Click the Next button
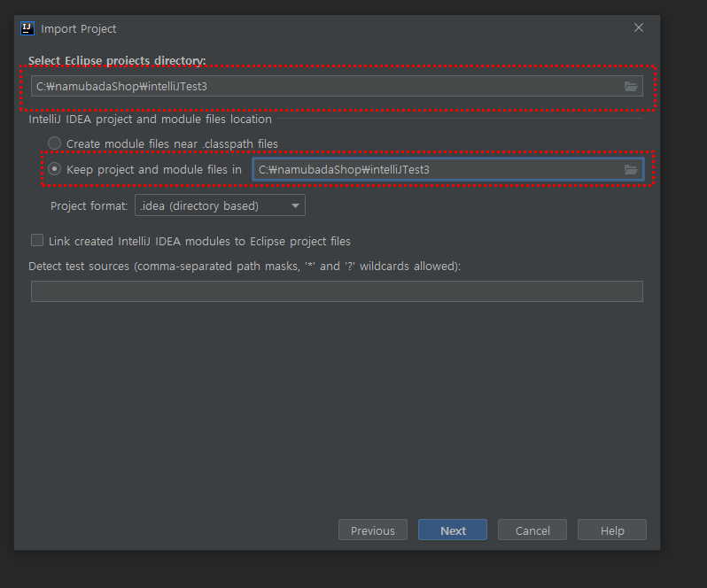Viewport: 707px width, 588px height. pos(453,530)
